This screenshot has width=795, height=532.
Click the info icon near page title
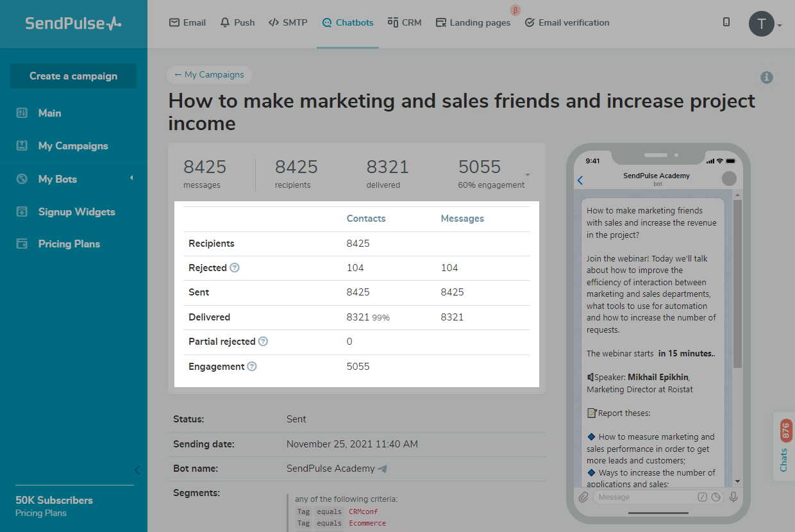[767, 78]
